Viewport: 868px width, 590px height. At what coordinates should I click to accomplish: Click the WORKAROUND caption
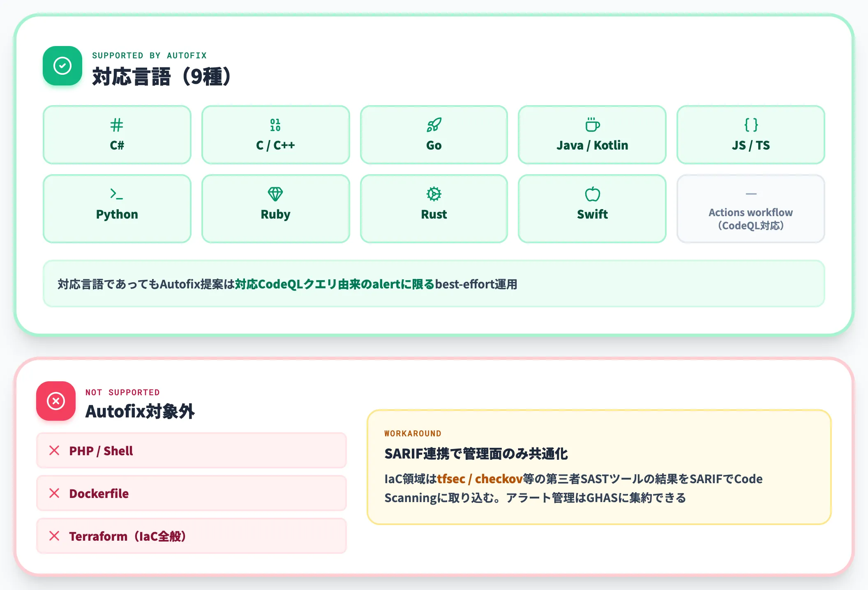(413, 433)
